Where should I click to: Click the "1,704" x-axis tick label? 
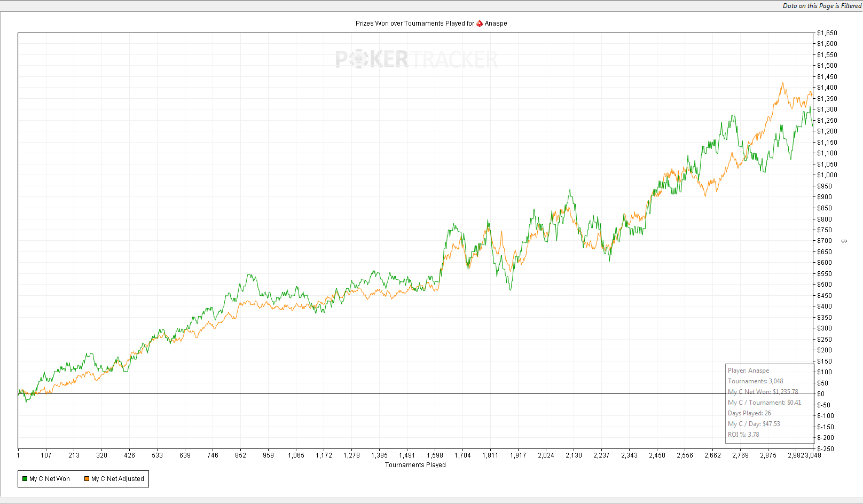[x=462, y=455]
